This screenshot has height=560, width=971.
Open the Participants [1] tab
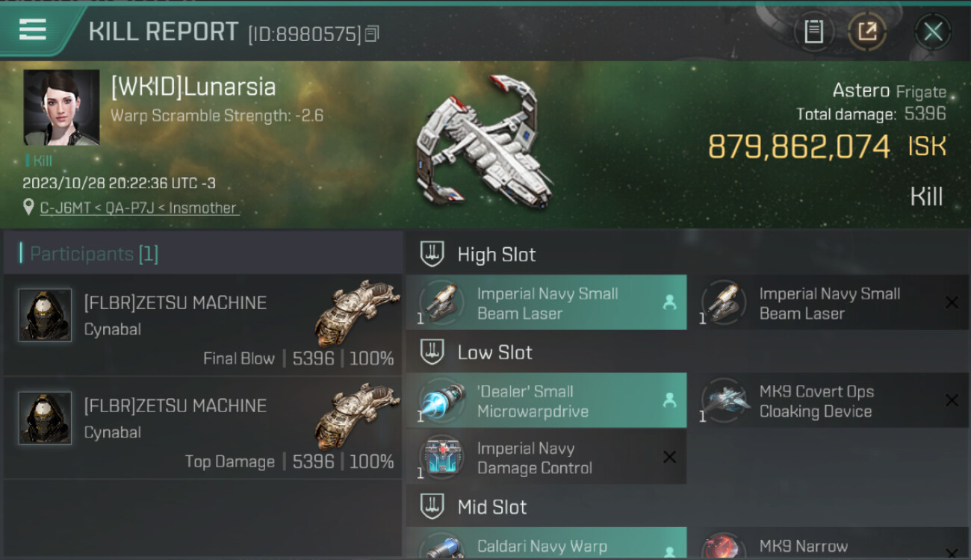94,254
